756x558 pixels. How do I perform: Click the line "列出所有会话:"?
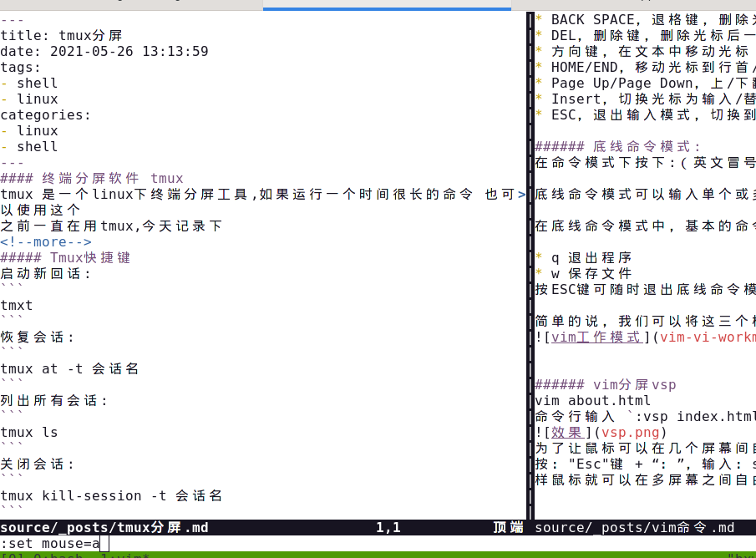(x=53, y=401)
